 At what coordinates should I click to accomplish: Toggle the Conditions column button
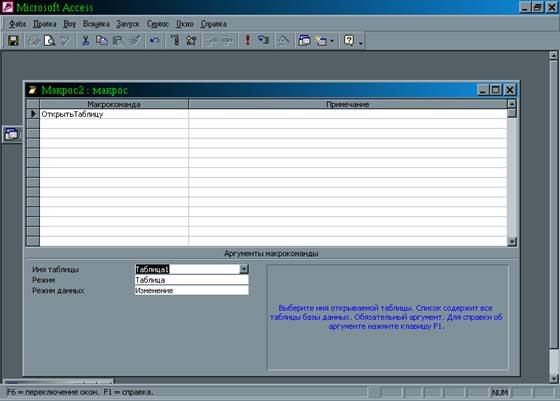191,41
